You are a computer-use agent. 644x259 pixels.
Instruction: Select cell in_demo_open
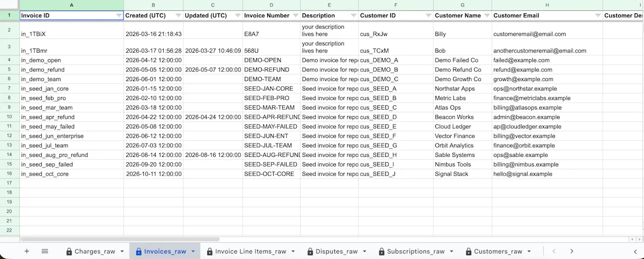click(x=72, y=60)
